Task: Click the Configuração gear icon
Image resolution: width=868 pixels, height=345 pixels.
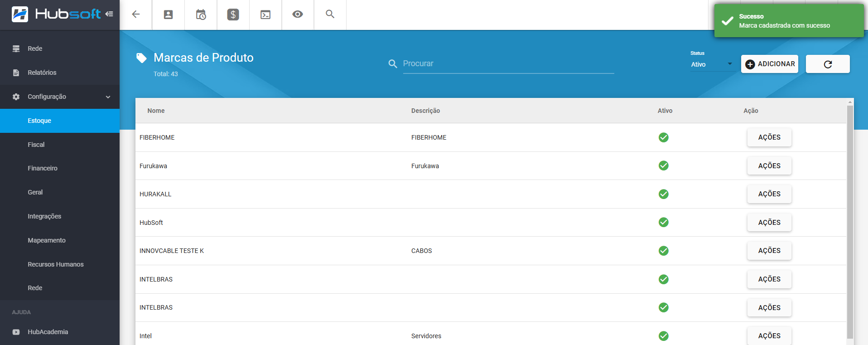Action: tap(16, 97)
